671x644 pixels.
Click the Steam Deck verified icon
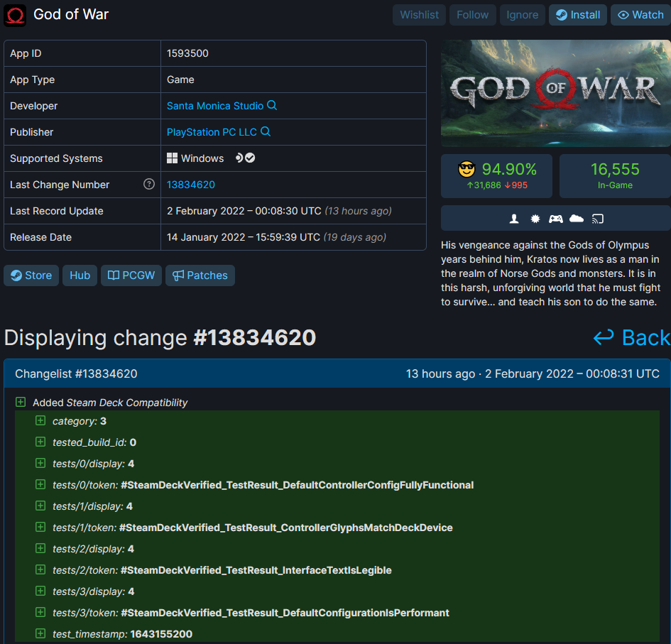tap(250, 158)
